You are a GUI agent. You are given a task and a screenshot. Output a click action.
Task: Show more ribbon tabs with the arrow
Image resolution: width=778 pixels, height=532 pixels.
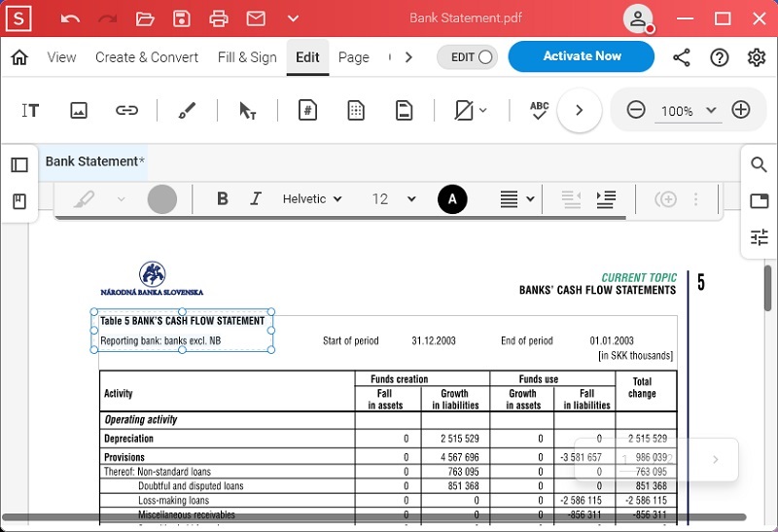click(408, 57)
